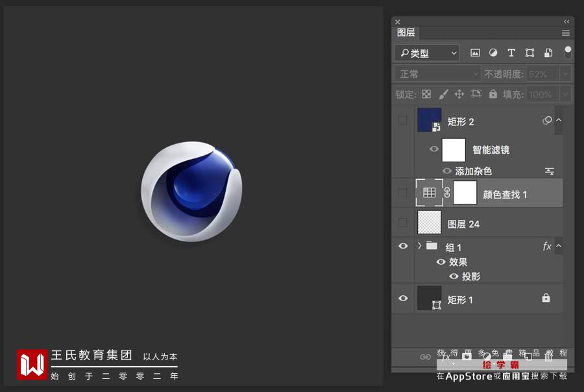Screen dimensions: 584x392
Task: Click the 填充 fill value field
Action: click(542, 94)
